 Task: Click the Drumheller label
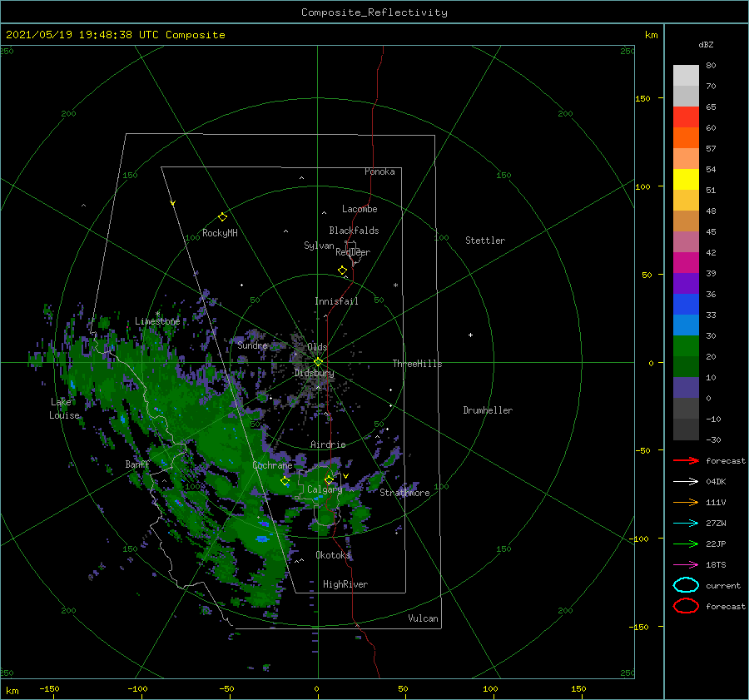coord(488,410)
